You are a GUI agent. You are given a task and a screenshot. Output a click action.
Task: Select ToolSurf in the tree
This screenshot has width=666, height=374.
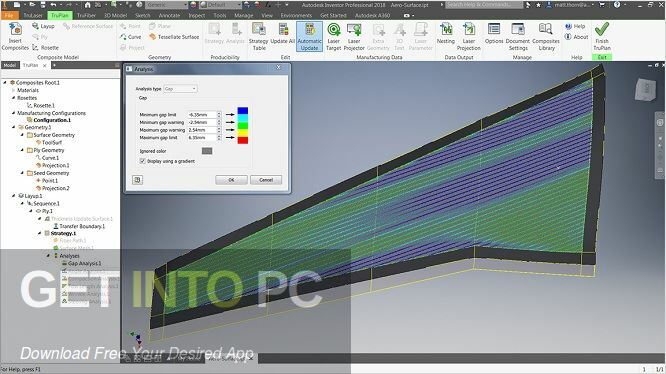(x=52, y=143)
